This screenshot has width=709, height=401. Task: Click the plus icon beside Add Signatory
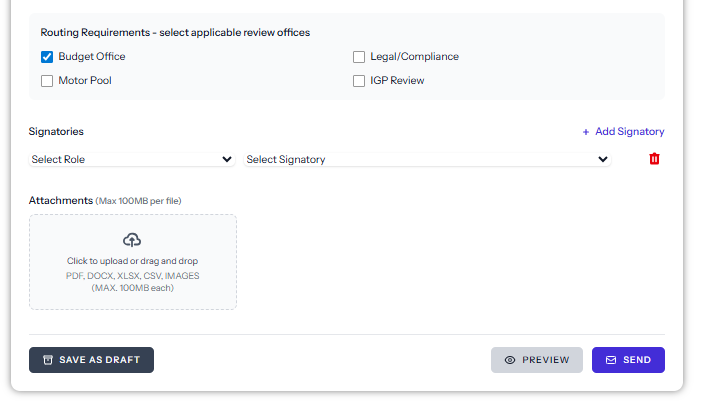pyautogui.click(x=586, y=132)
